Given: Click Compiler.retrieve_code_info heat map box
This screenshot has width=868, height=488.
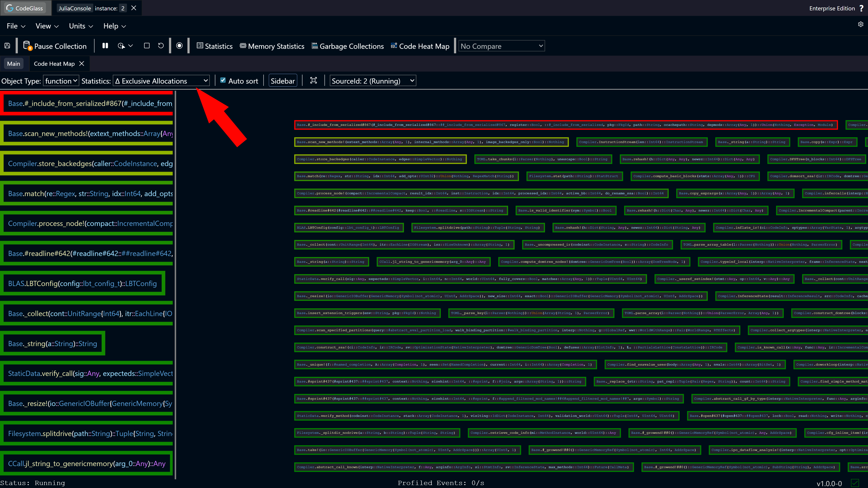Looking at the screenshot, I should click(544, 432).
